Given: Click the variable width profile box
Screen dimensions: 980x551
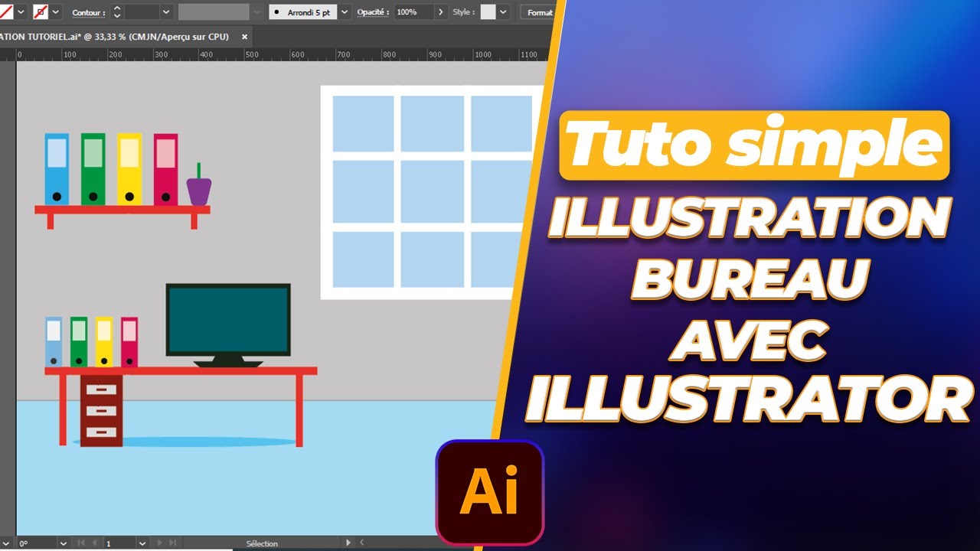Looking at the screenshot, I should click(214, 12).
